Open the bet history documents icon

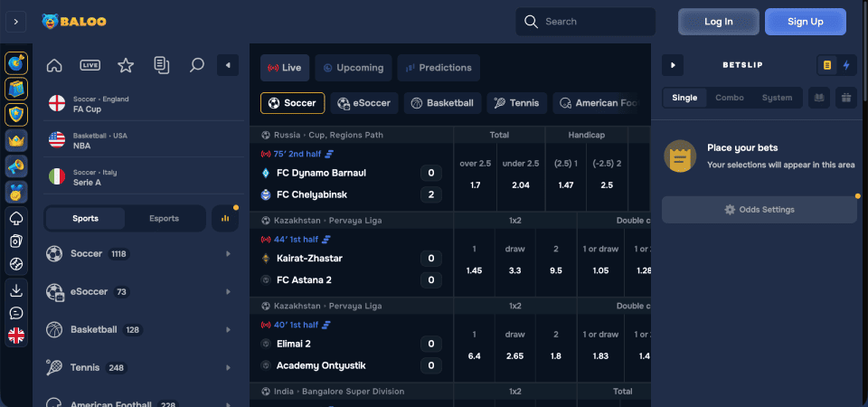click(x=162, y=65)
